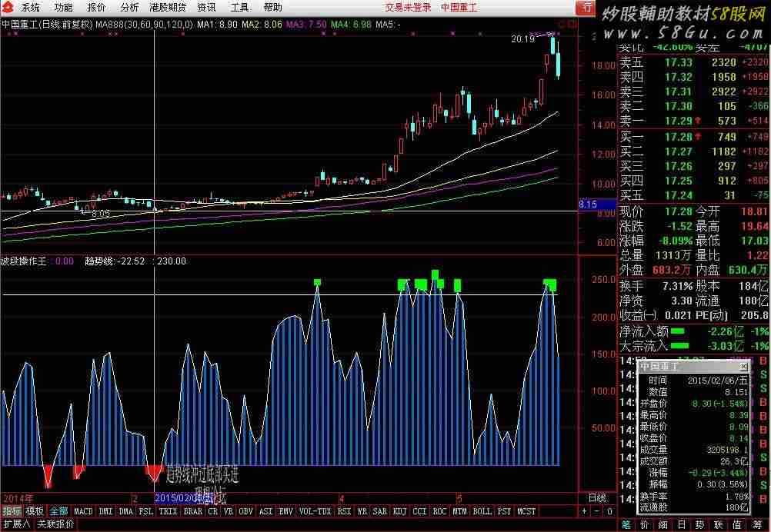Image resolution: width=771 pixels, height=532 pixels.
Task: Switch to the EMV indicator
Action: (x=285, y=511)
